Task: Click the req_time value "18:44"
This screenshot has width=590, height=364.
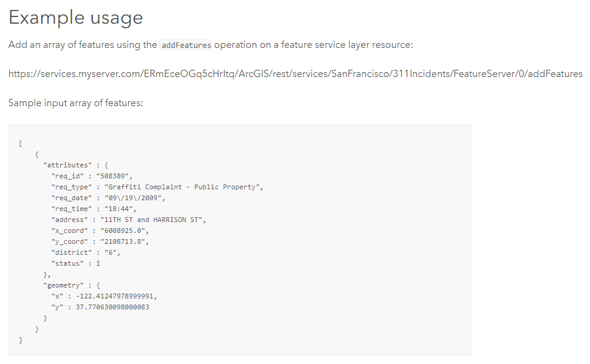Action: 118,209
